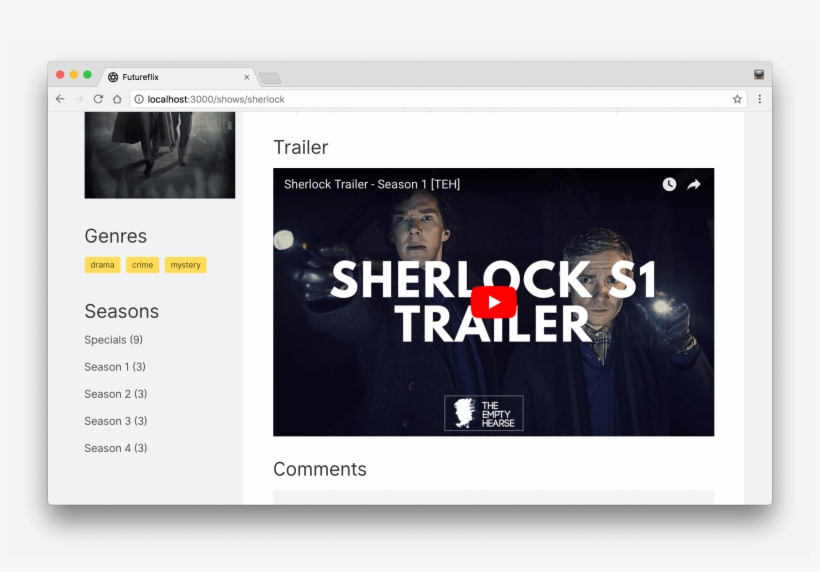Image resolution: width=820 pixels, height=572 pixels.
Task: Click the comment box under Comments
Action: coord(493,497)
